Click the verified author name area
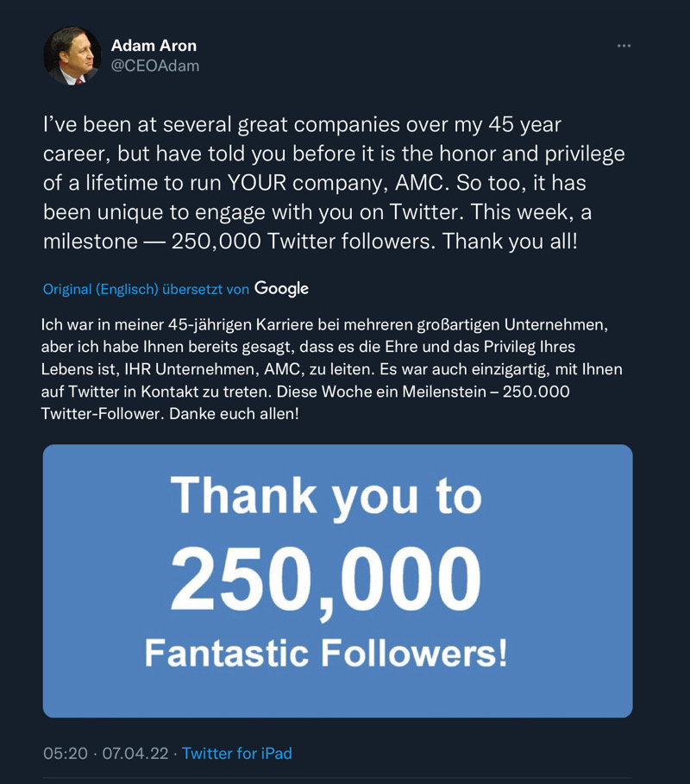Image resolution: width=690 pixels, height=784 pixels. click(x=152, y=47)
